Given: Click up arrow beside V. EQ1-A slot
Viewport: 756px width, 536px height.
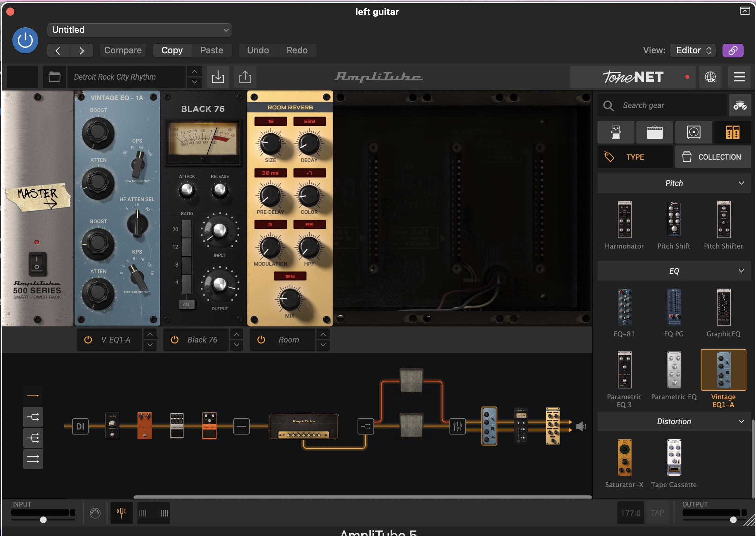Looking at the screenshot, I should pyautogui.click(x=150, y=334).
